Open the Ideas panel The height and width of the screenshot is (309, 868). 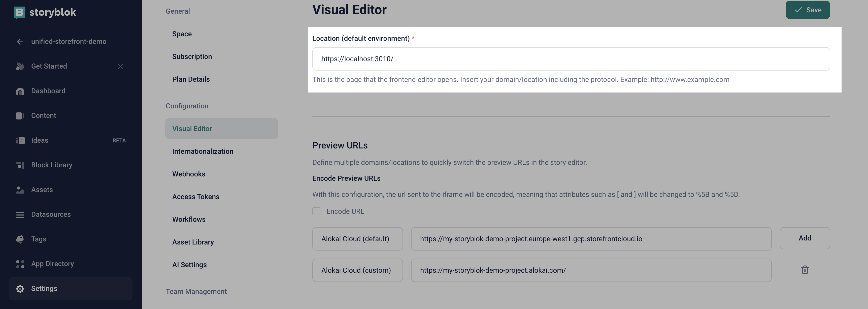(40, 140)
